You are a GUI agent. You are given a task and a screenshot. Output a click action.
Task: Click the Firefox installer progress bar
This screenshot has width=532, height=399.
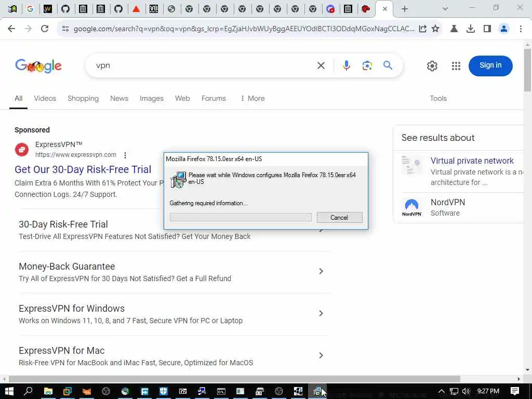click(x=241, y=217)
